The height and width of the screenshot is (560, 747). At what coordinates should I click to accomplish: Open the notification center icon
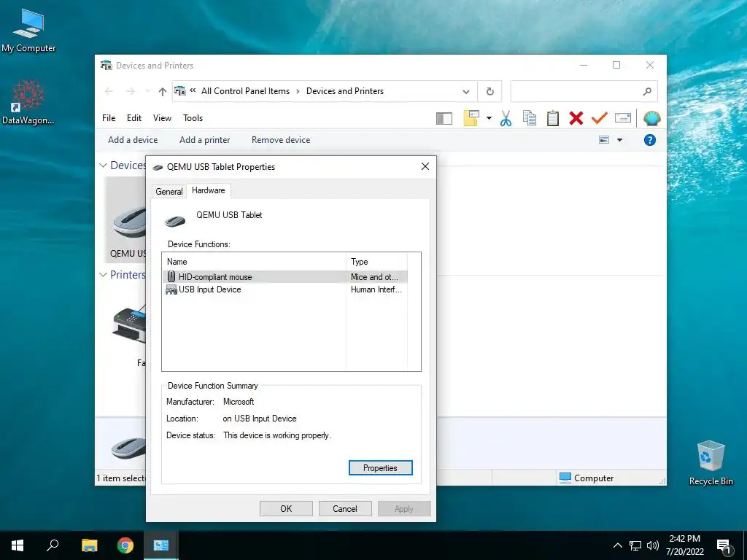click(x=724, y=547)
